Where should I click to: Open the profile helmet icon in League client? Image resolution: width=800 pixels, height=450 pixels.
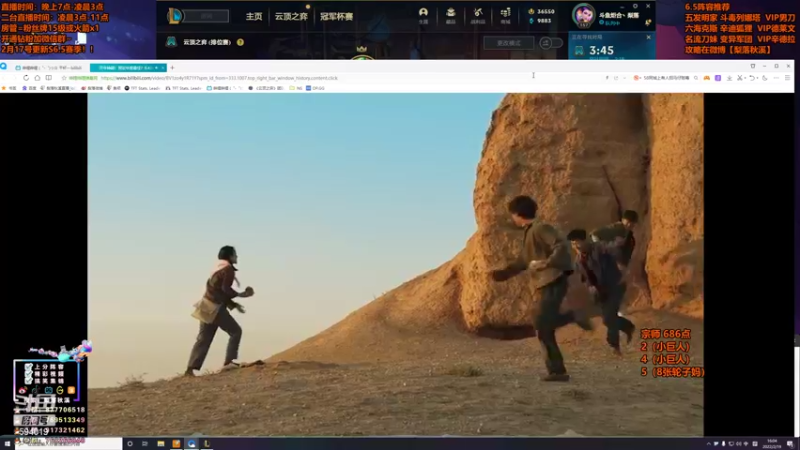tap(423, 14)
